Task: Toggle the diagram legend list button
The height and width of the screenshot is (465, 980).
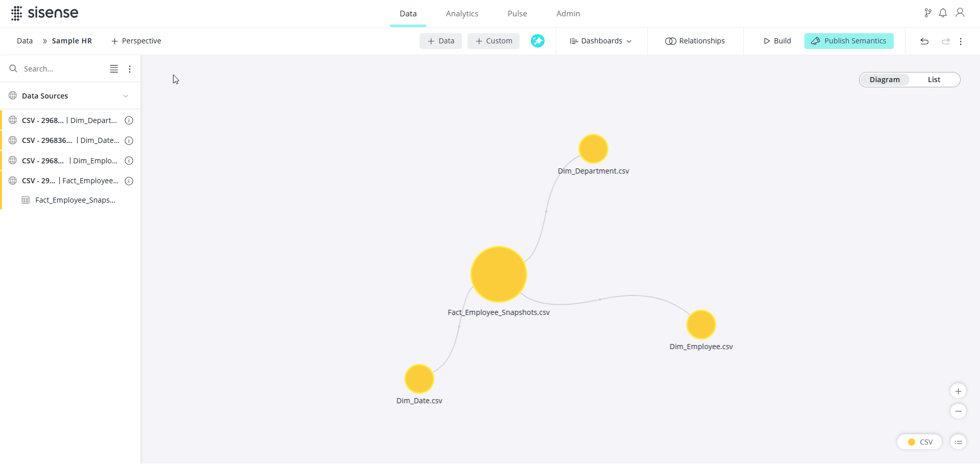Action: [958, 443]
